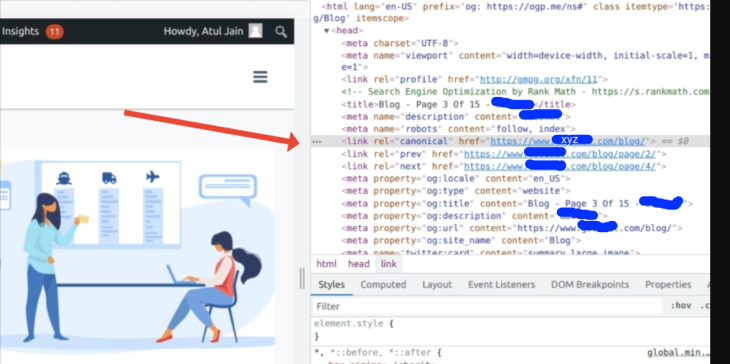This screenshot has width=730, height=364.
Task: Open the prev link to blog/page/2/
Action: (x=560, y=154)
